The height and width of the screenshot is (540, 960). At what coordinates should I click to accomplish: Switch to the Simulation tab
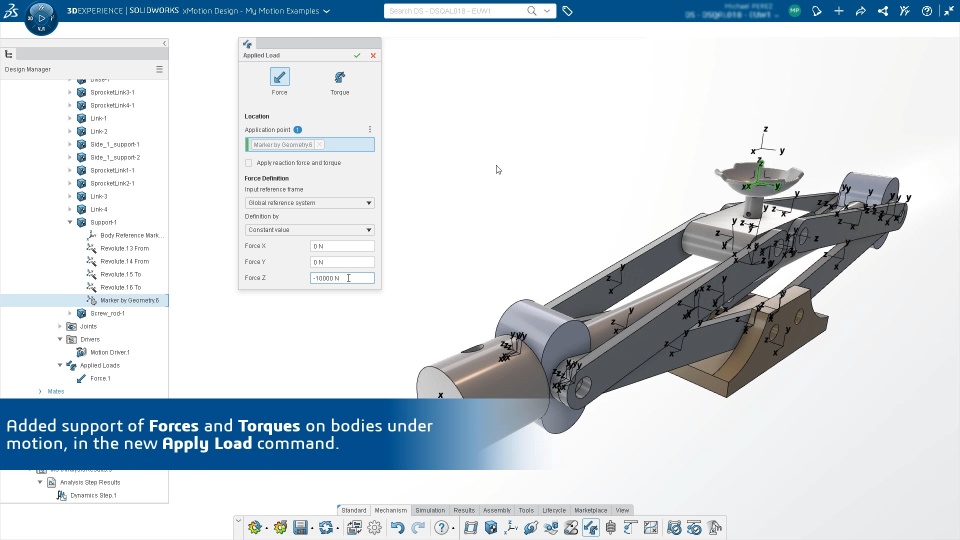pos(430,510)
